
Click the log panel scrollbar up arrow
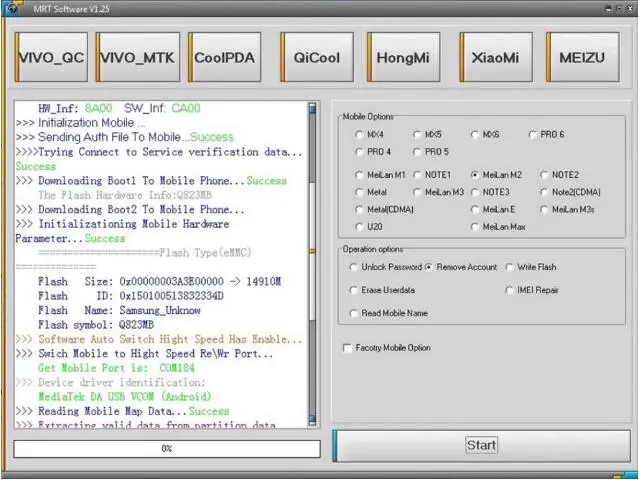click(312, 107)
